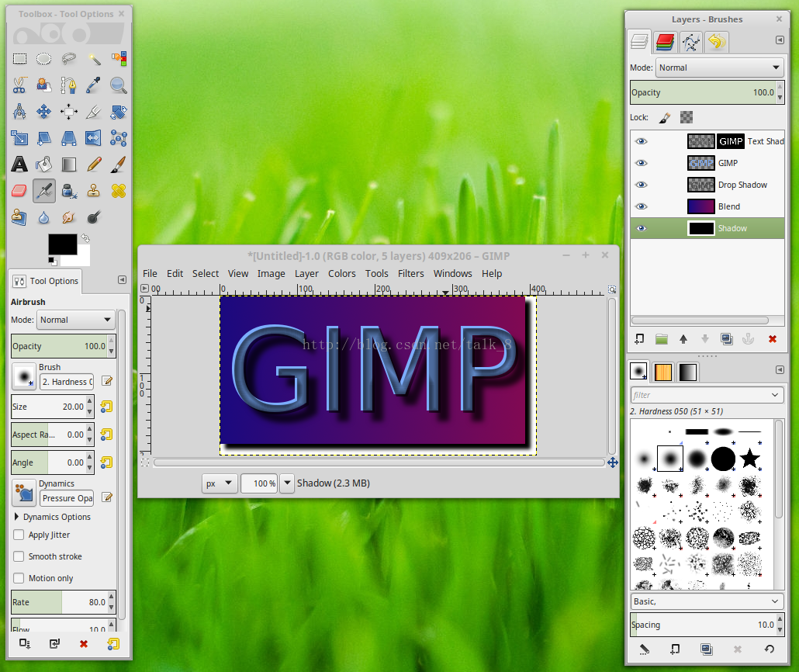Select the Scissors Select tool

click(19, 85)
